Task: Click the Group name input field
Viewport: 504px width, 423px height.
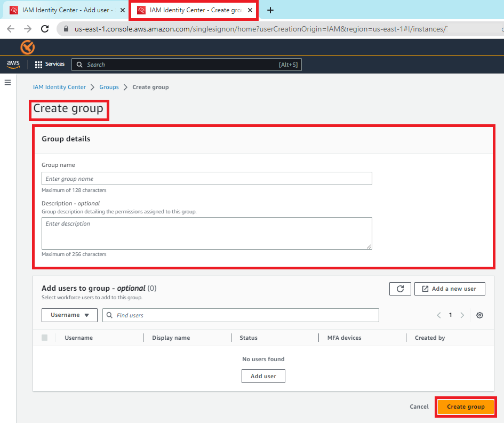Action: pyautogui.click(x=207, y=178)
